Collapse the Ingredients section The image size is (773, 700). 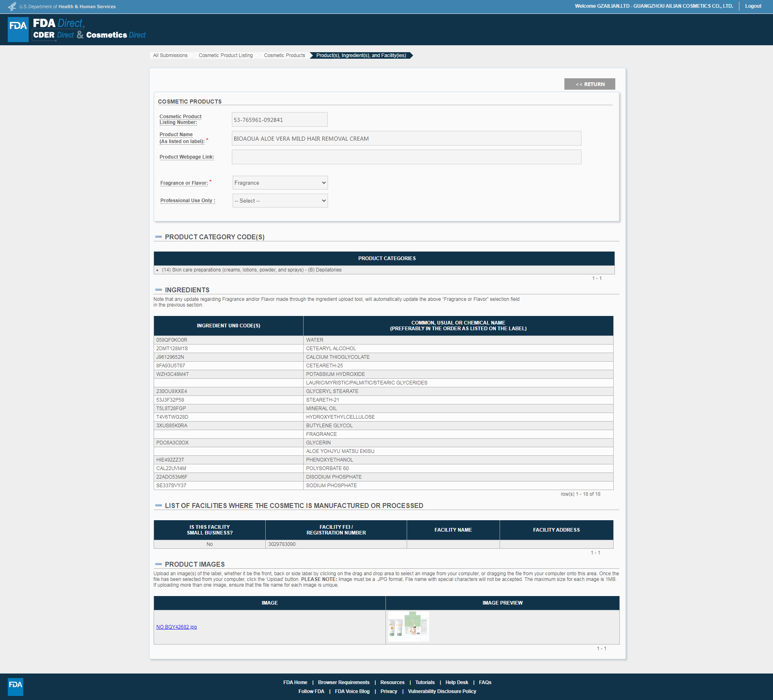[x=159, y=290]
